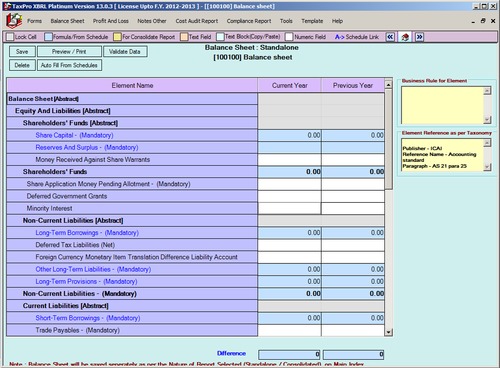Click the For Consolidate Report color box
The image size is (500, 368).
[117, 37]
